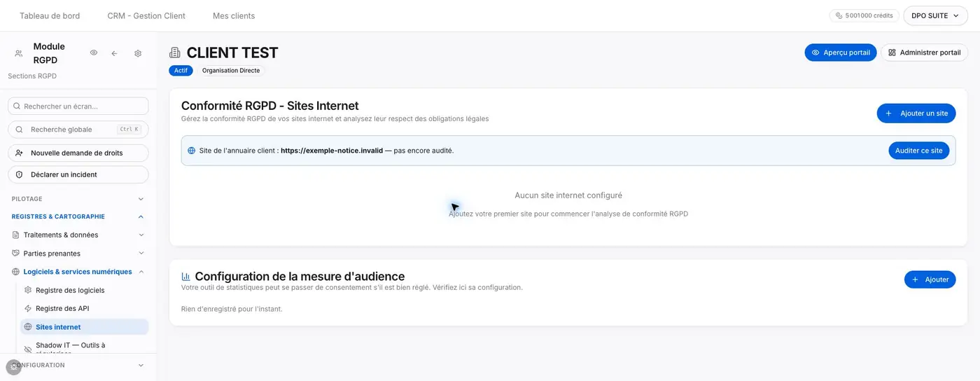Screen dimensions: 980x381
Task: Click Parties prenantes handshake icon
Action: (16, 254)
